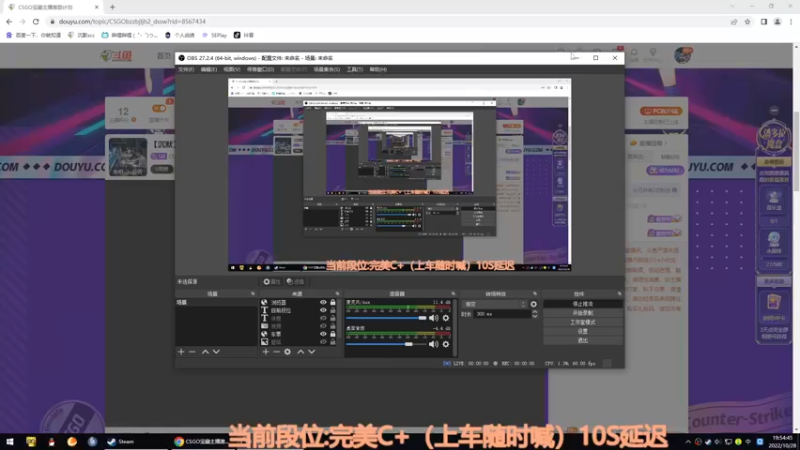
Task: Click the Properties gear button above panels
Action: (272, 282)
